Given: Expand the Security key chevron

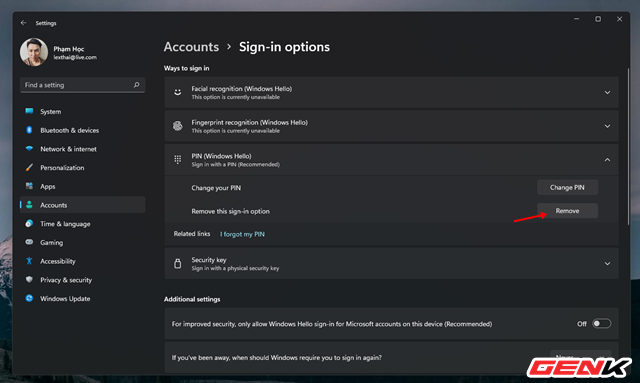Looking at the screenshot, I should coord(607,264).
